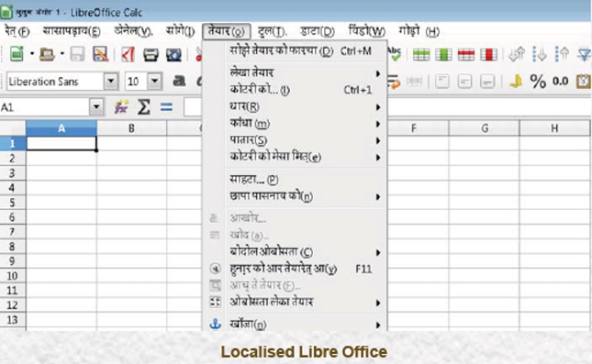Click the Spellcheck Abc icon

tap(395, 54)
